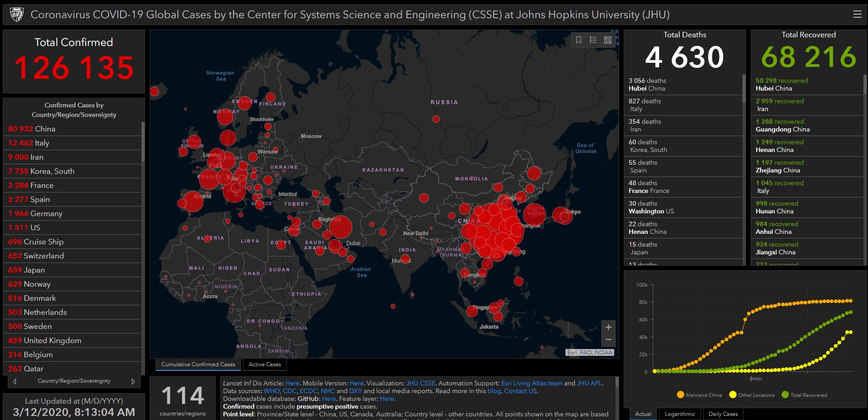Open the Esri Living Atlas team link
The width and height of the screenshot is (868, 420).
531,383
